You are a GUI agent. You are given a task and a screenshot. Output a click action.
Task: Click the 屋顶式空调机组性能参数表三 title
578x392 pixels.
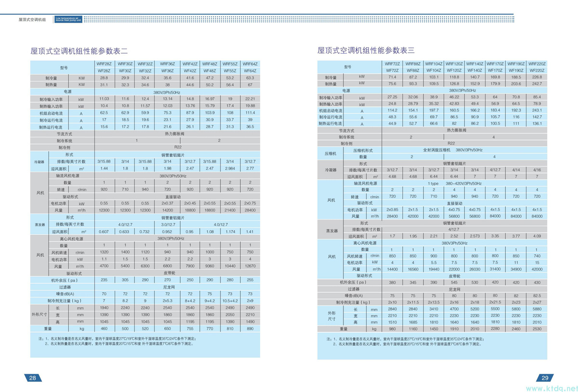(x=366, y=50)
